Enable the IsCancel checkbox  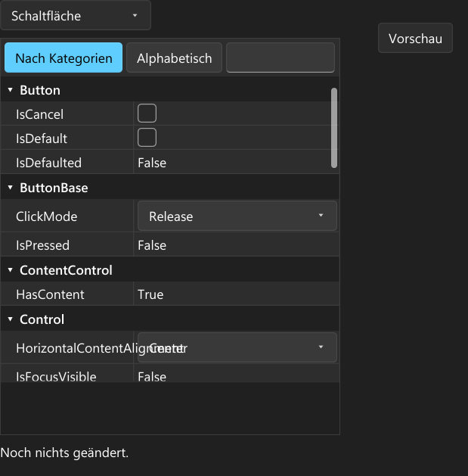point(147,114)
